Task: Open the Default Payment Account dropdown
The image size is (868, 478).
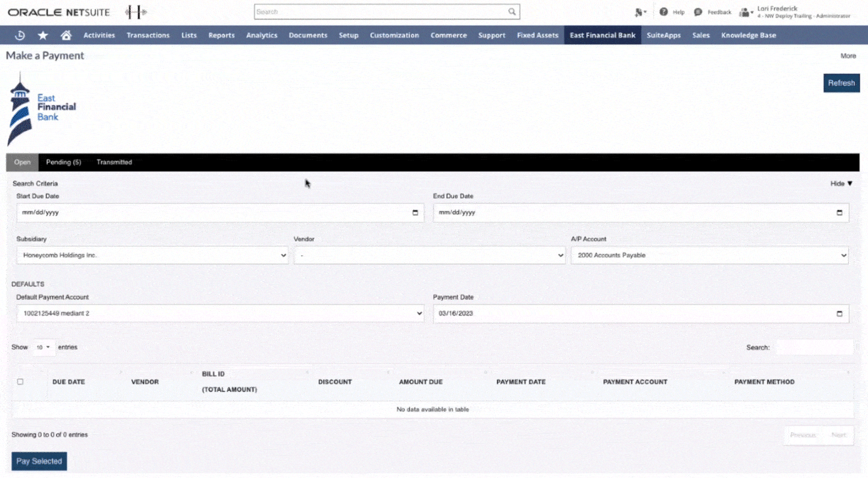Action: (220, 313)
